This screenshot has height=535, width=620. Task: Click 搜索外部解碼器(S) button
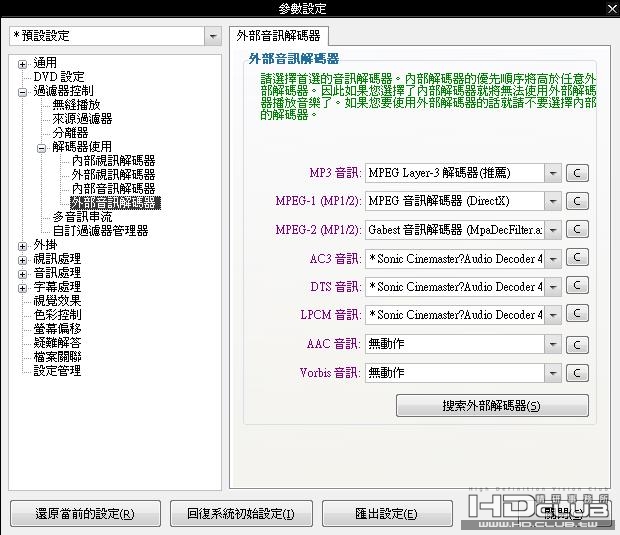(492, 406)
